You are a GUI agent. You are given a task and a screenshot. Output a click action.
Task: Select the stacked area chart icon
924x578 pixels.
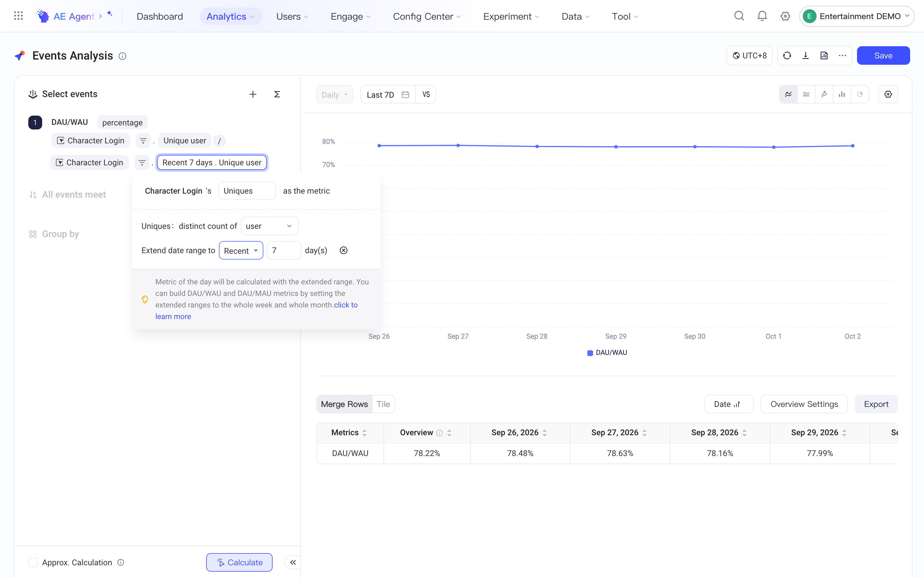click(806, 95)
